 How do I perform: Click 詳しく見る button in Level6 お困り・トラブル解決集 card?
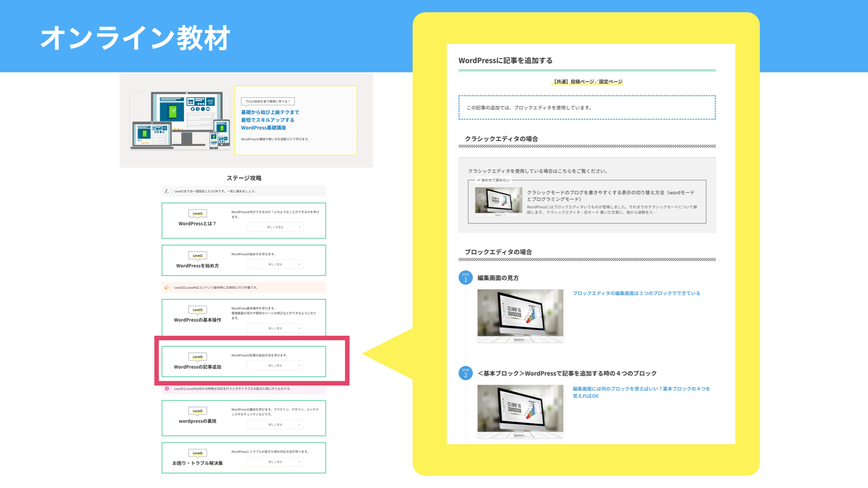click(x=275, y=462)
